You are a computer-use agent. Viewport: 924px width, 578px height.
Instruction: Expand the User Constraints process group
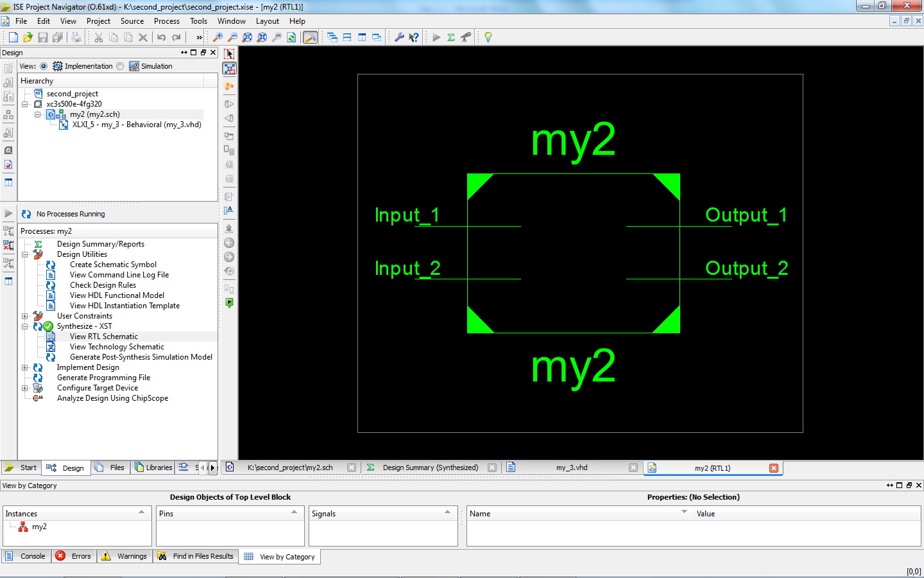(x=25, y=316)
